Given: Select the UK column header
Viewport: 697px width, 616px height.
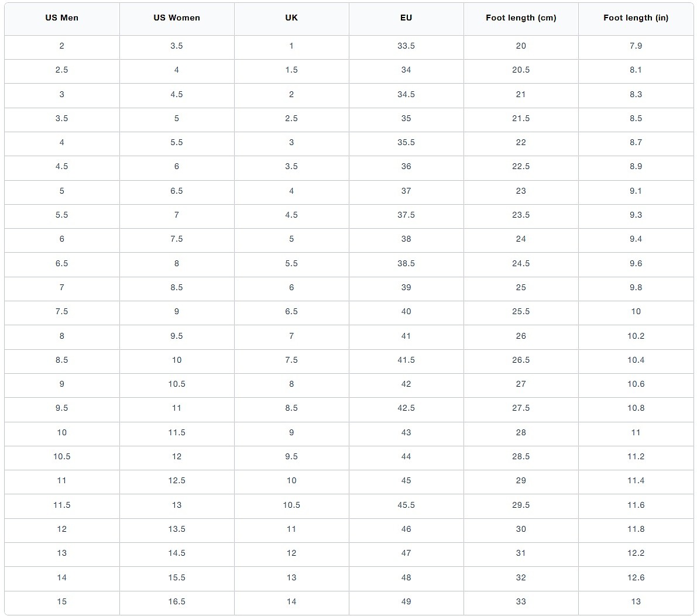Looking at the screenshot, I should click(x=291, y=18).
